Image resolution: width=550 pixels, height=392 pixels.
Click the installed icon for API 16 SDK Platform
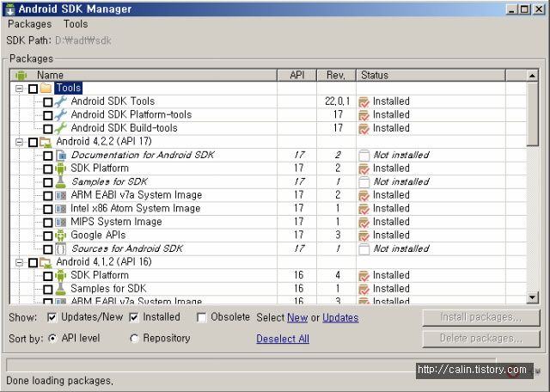point(364,275)
